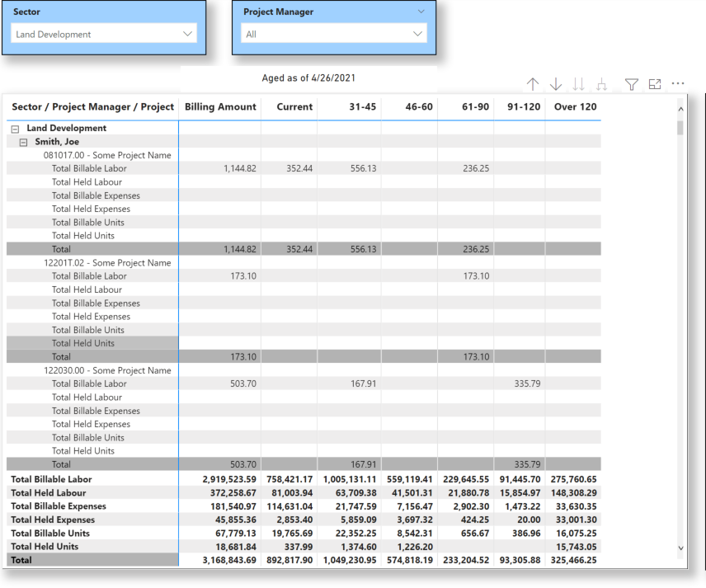
Task: Click the vertical scrollbar thumb
Action: point(680,128)
